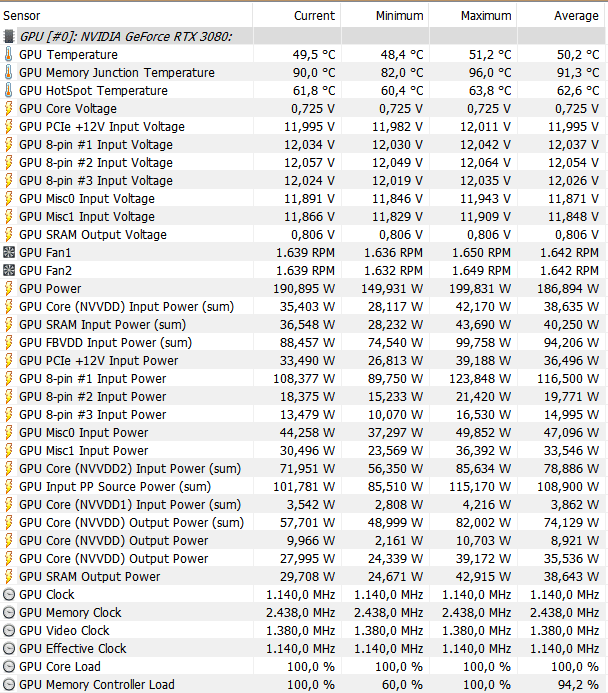Click clock icon beside GPU Video Clock

9,631
